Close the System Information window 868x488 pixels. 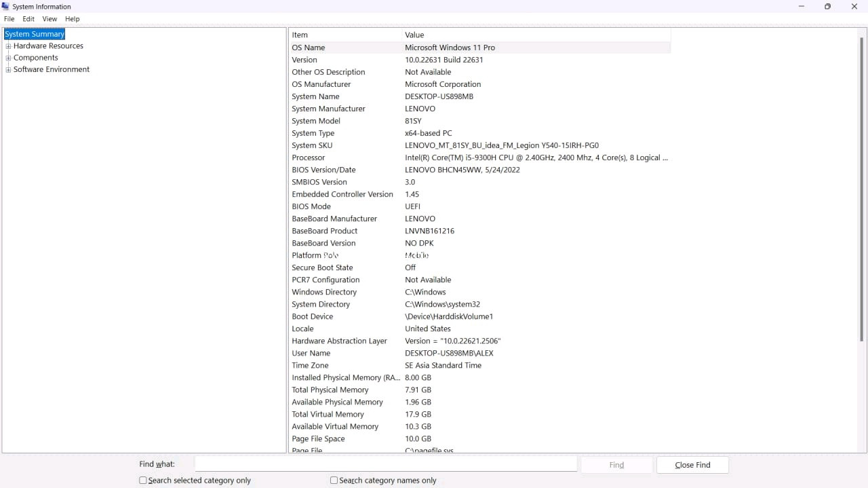(854, 7)
